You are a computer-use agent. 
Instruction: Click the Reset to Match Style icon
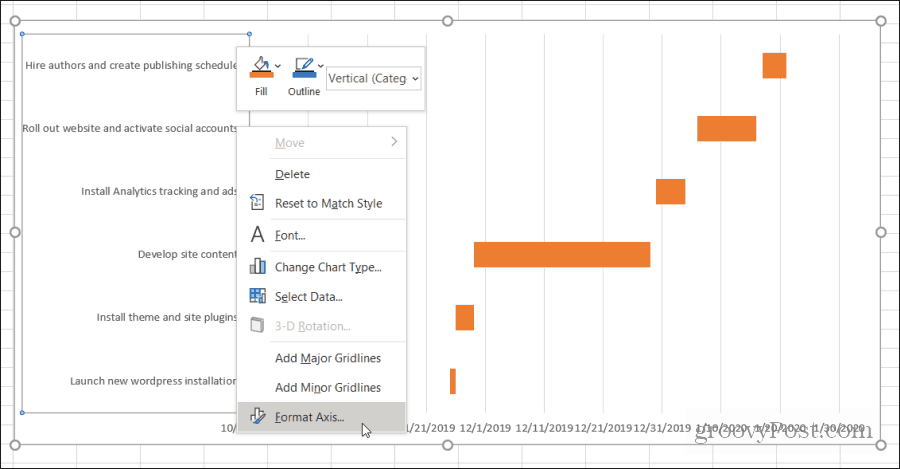[x=257, y=203]
